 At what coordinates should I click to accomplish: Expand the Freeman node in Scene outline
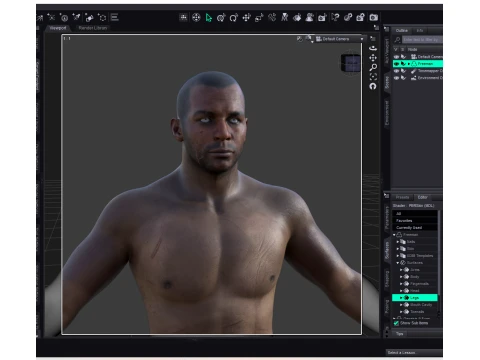click(x=409, y=64)
